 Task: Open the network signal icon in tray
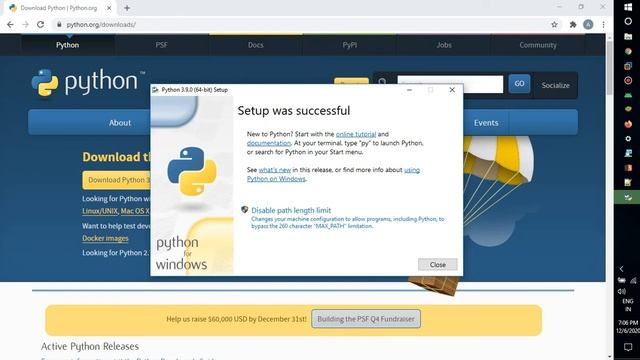pyautogui.click(x=633, y=280)
